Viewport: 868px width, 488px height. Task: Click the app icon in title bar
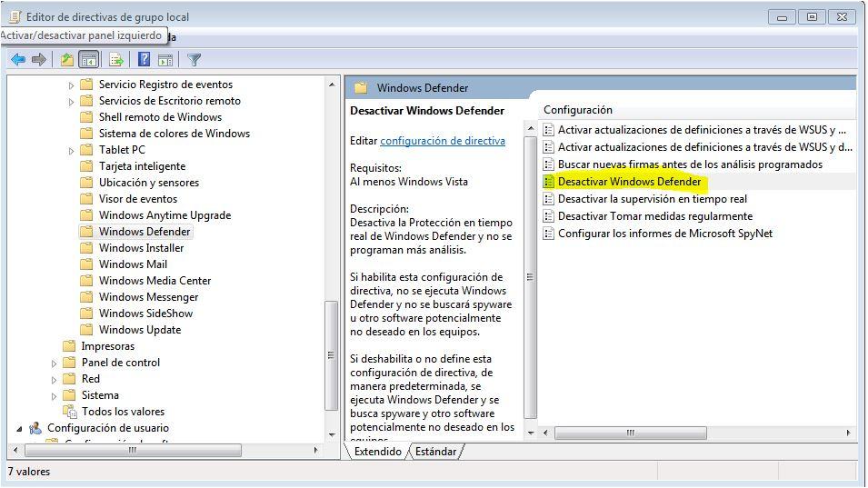(15, 16)
